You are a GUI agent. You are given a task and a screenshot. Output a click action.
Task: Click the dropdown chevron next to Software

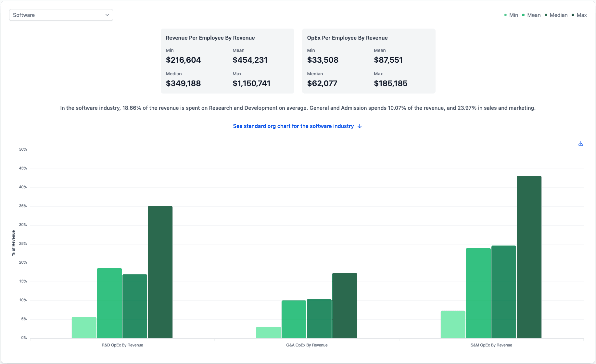107,15
